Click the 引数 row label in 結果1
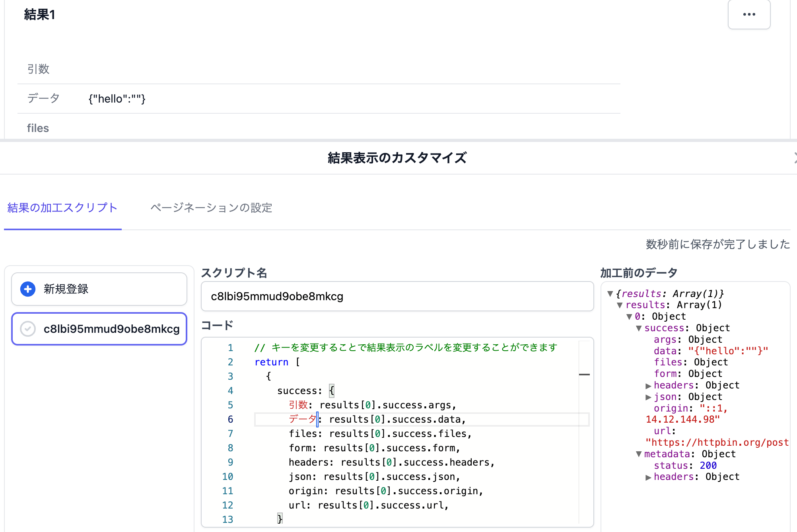The width and height of the screenshot is (797, 532). pos(38,69)
